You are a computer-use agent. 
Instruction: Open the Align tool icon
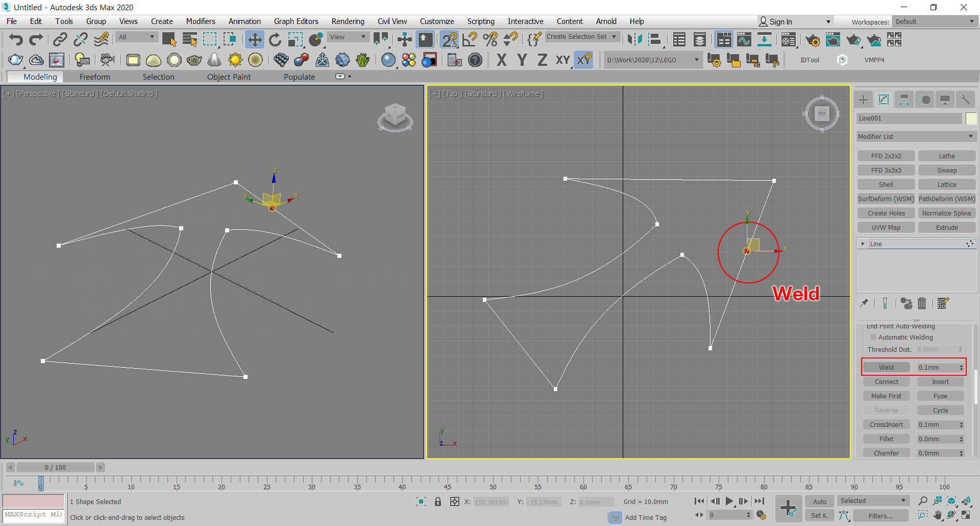[655, 40]
